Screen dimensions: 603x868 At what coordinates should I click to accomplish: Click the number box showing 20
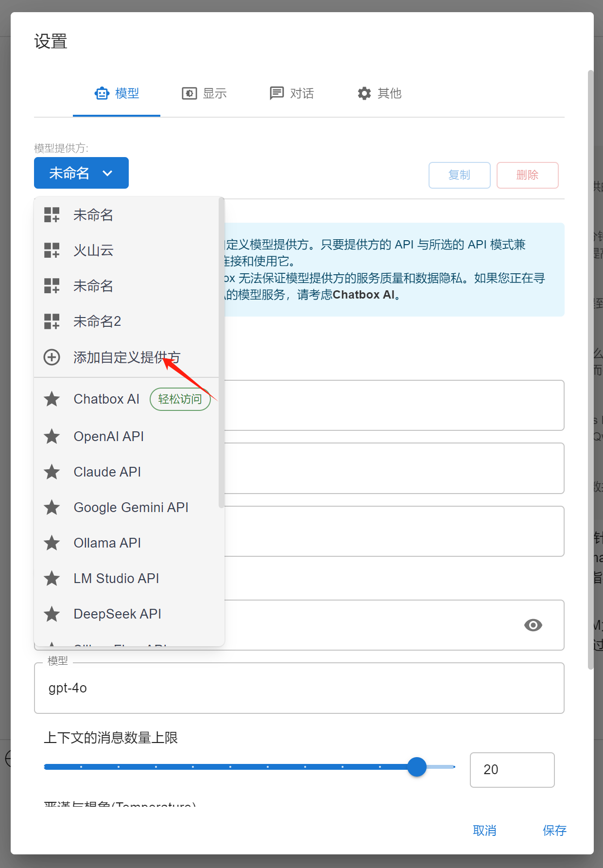512,770
